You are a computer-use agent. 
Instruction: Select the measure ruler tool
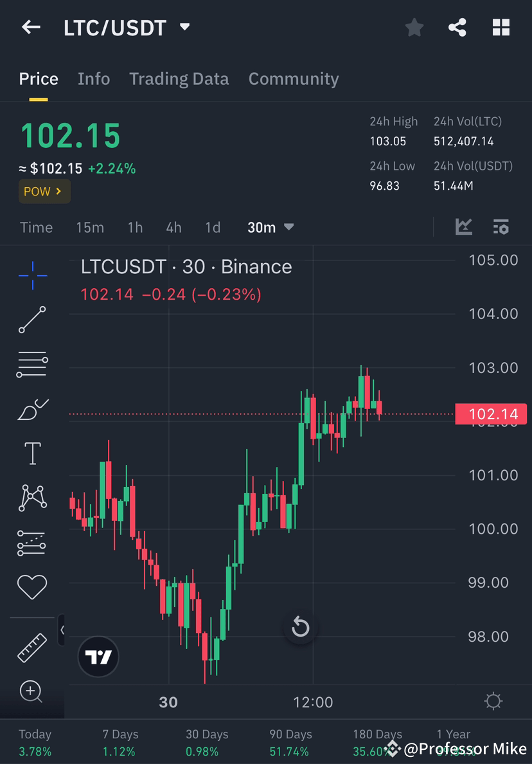[31, 647]
